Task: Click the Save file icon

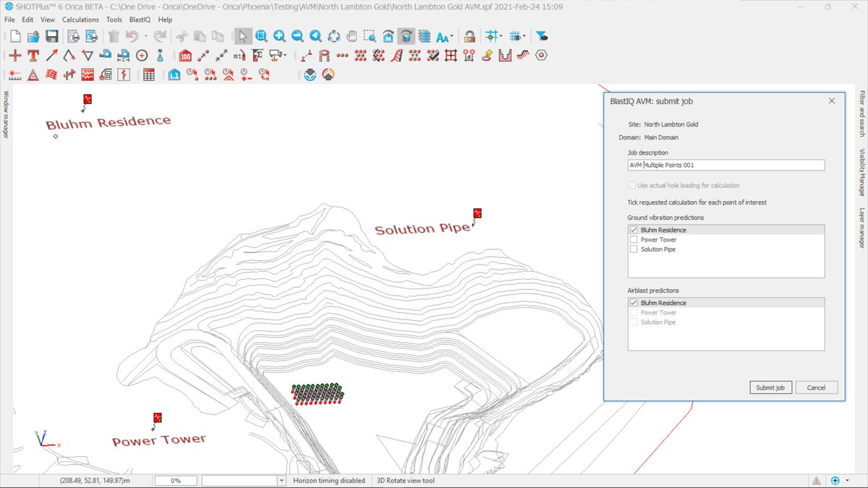Action: pyautogui.click(x=53, y=35)
